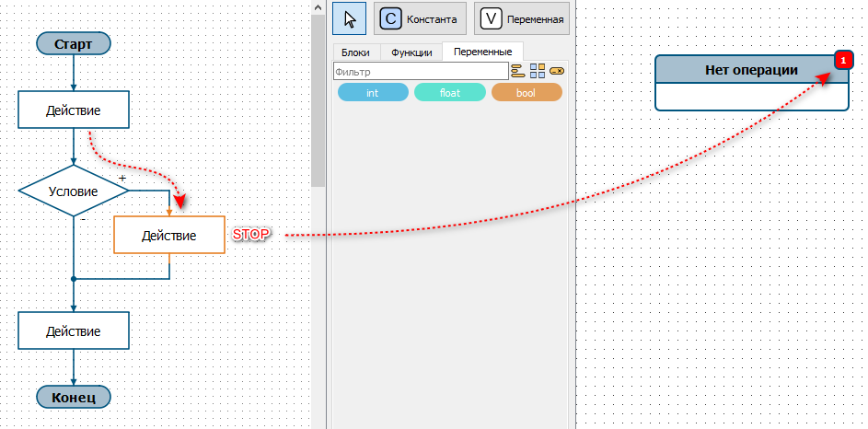Screen dimensions: 868x429
Task: Select the Условие diamond block
Action: pos(74,191)
